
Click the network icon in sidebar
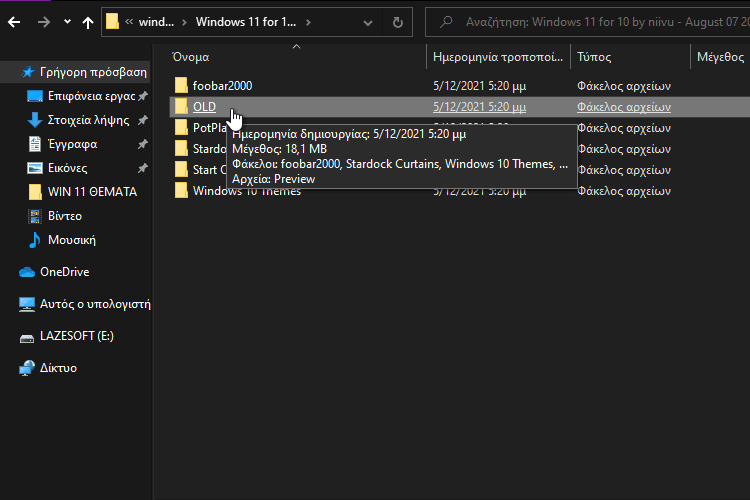(x=27, y=368)
